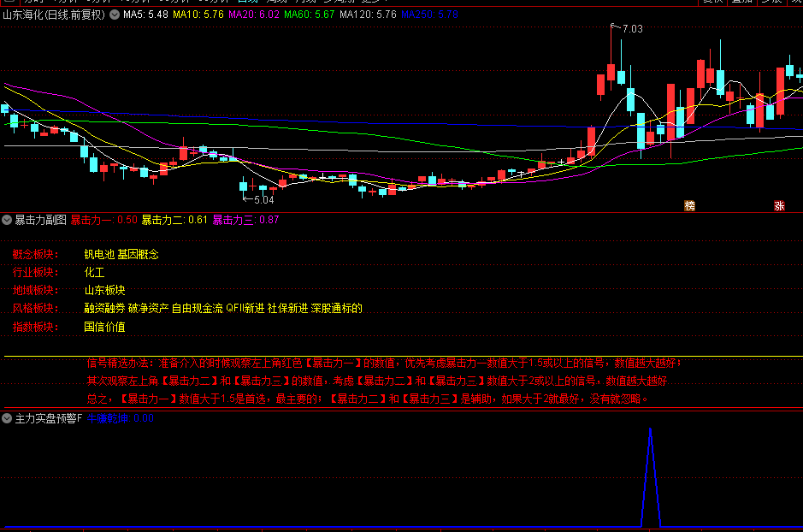Screen dimensions: 803x532
Task: Click the first line starting 信号精选办法
Action: coord(384,363)
